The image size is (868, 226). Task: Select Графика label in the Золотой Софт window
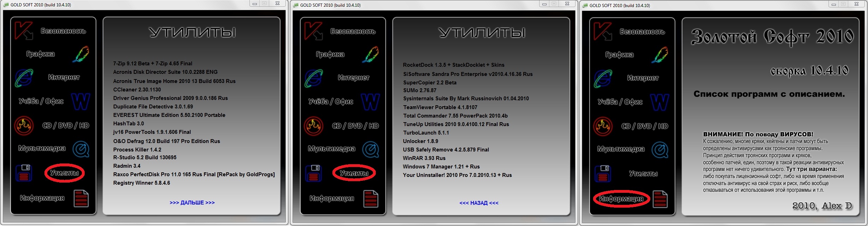click(620, 55)
